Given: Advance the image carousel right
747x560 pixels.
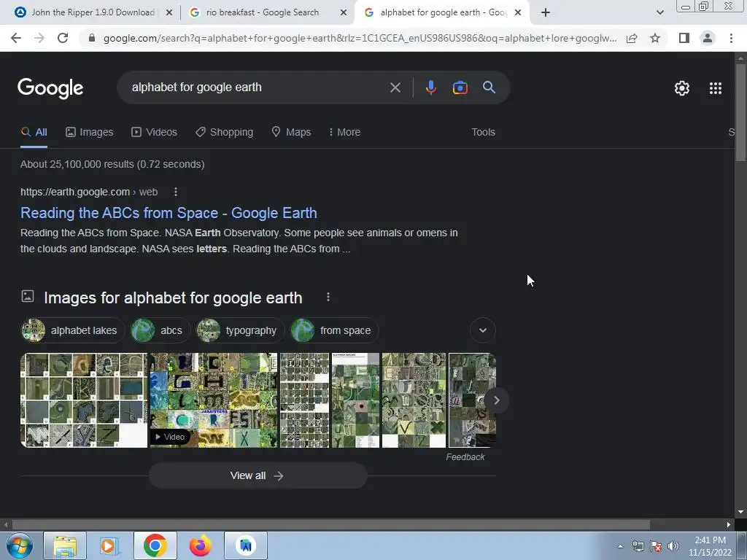Looking at the screenshot, I should [x=496, y=400].
